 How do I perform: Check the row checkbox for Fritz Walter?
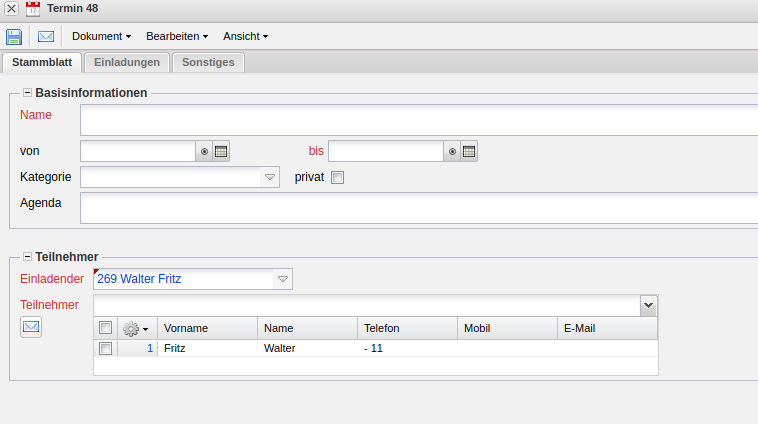tap(106, 348)
